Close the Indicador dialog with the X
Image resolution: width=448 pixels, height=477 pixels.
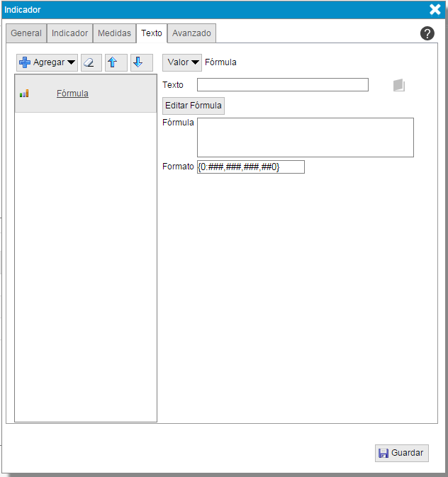click(435, 9)
